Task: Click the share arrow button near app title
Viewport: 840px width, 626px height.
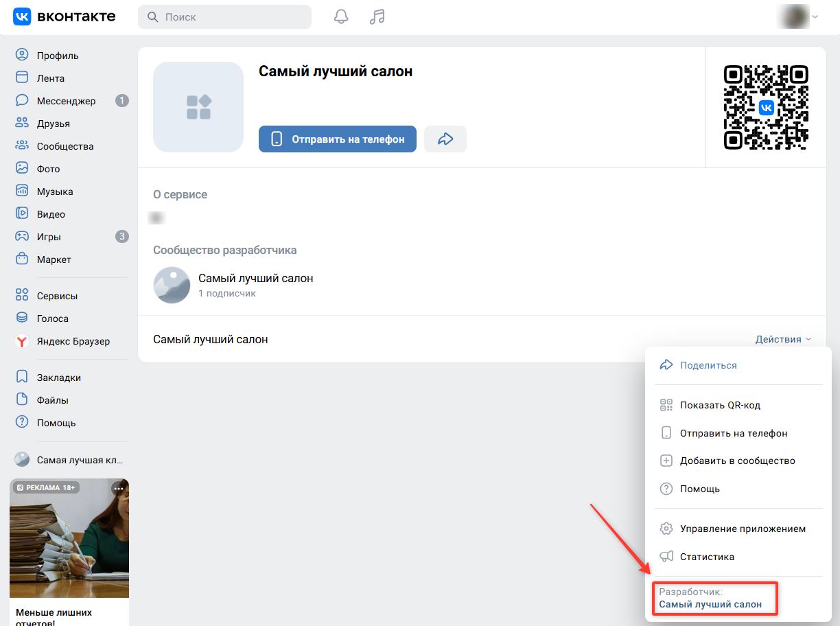Action: click(445, 139)
